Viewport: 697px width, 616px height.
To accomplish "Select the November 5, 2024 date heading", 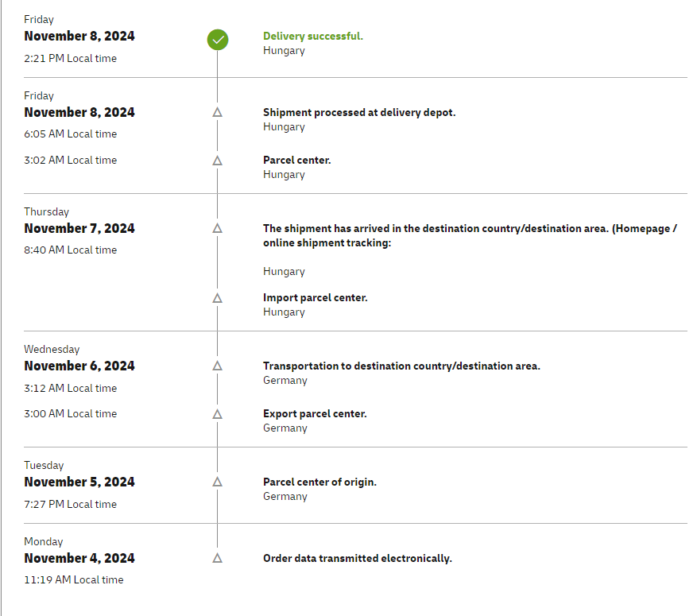I will click(x=79, y=482).
